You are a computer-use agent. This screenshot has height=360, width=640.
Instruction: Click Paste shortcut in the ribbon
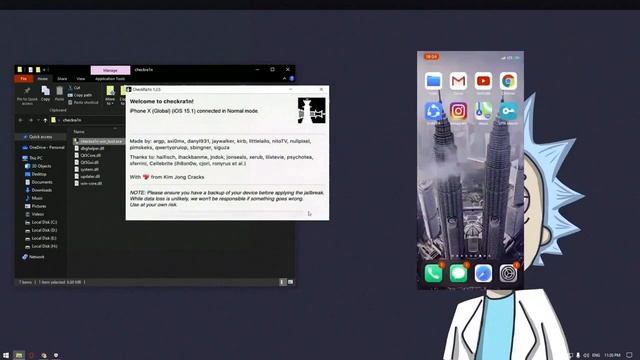[83, 102]
